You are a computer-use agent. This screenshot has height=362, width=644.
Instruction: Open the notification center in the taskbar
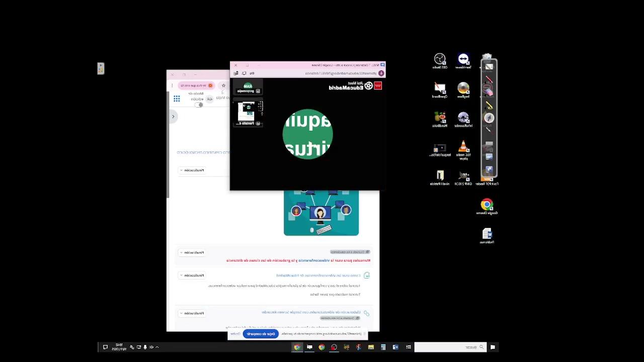105,347
